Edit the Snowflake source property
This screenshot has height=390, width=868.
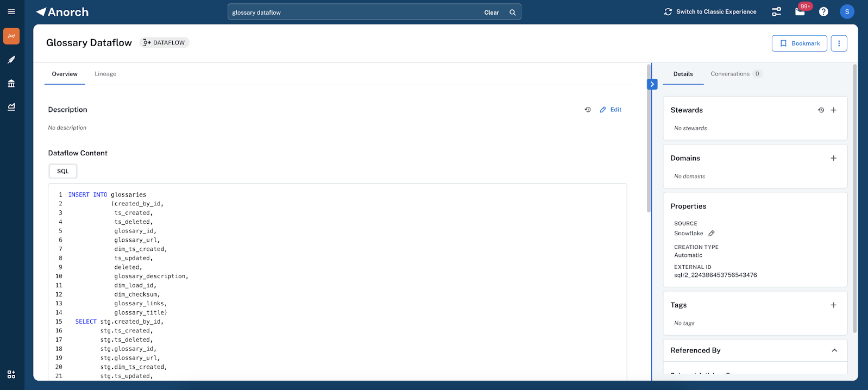[x=712, y=234]
